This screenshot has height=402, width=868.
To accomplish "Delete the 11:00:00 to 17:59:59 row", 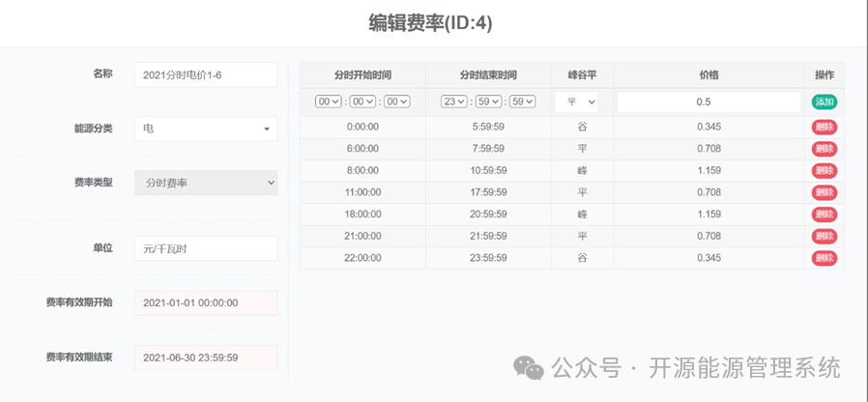I will pos(825,192).
